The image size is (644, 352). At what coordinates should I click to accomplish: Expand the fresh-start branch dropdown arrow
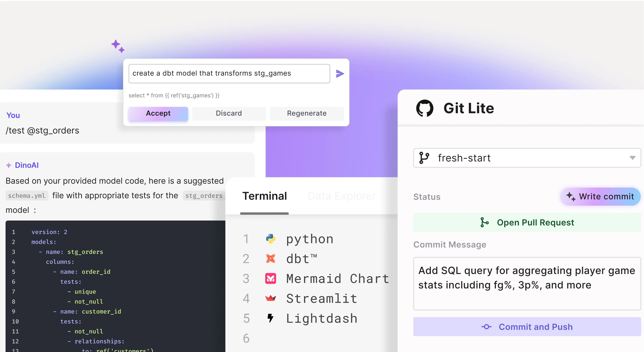click(632, 158)
